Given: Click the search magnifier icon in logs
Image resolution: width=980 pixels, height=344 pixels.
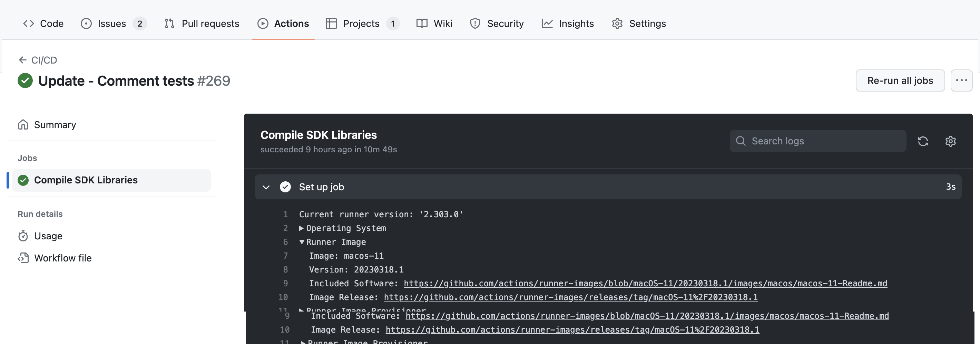Looking at the screenshot, I should click(741, 141).
